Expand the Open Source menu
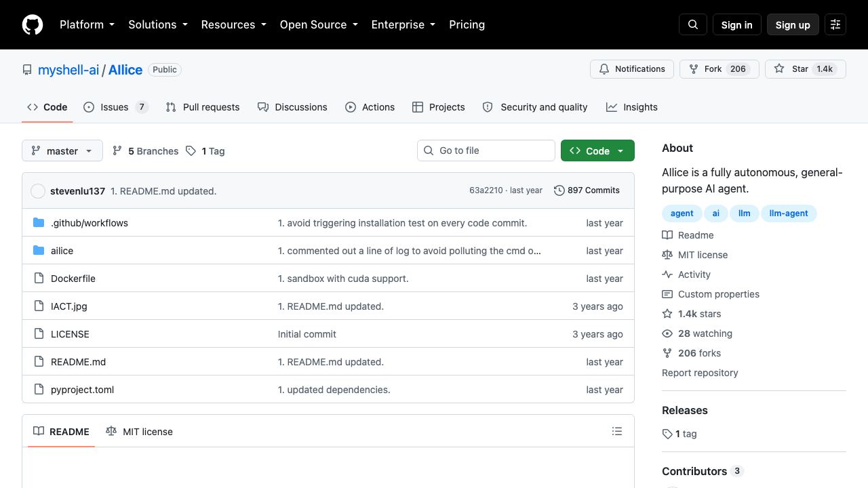 tap(319, 24)
